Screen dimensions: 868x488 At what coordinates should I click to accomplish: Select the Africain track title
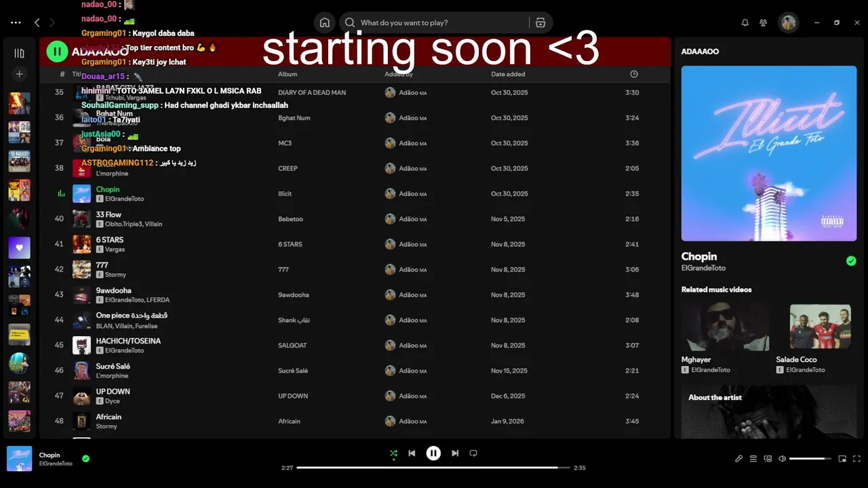[x=108, y=417]
